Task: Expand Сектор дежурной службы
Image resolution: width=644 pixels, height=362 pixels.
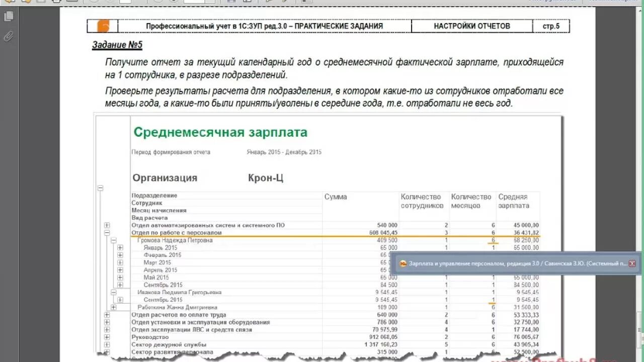Action: tap(107, 345)
